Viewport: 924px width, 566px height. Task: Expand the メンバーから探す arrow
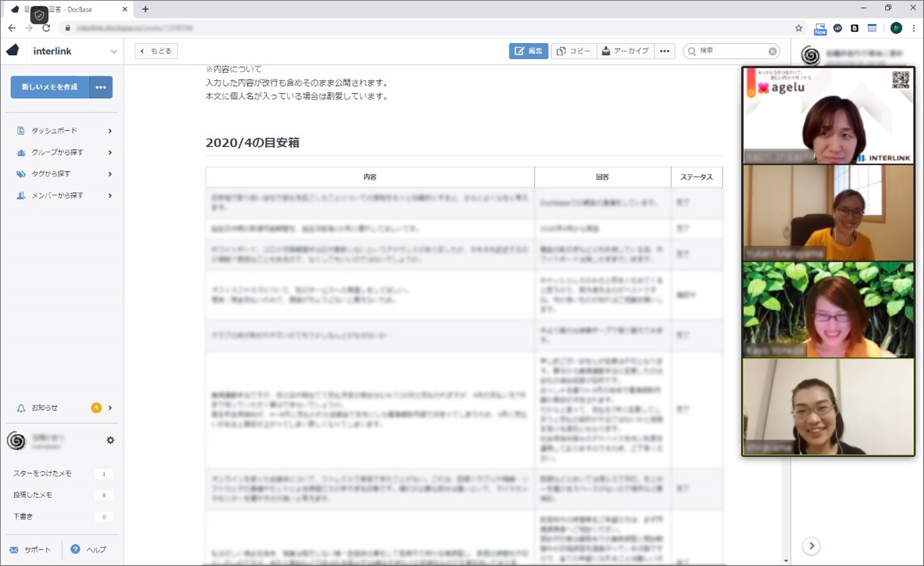[110, 196]
